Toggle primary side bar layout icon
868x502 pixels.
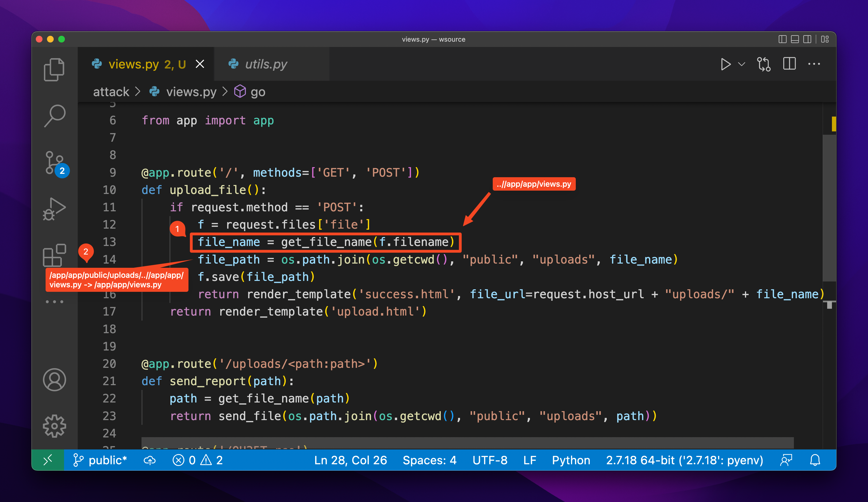click(782, 39)
